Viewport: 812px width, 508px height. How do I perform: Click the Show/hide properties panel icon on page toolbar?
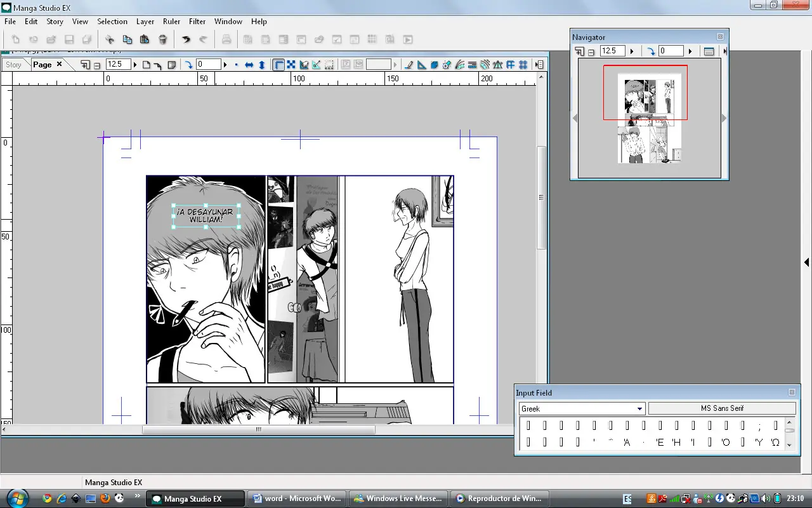click(540, 65)
